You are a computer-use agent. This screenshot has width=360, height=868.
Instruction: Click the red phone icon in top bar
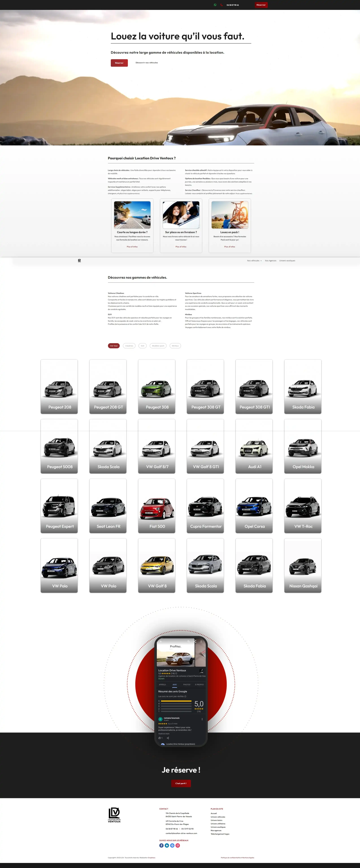(222, 5)
